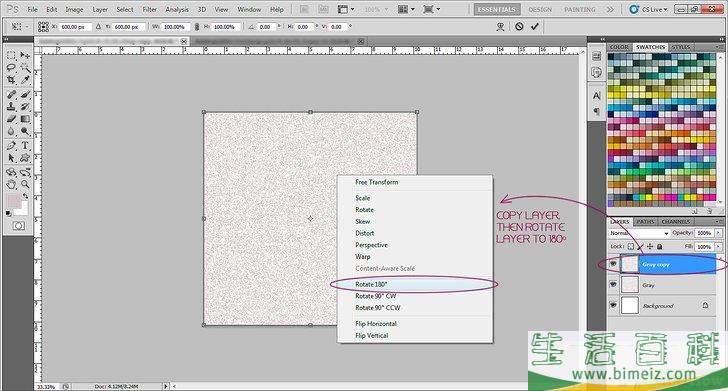
Task: Select the Rectangular Marquee tool
Action: click(x=11, y=55)
